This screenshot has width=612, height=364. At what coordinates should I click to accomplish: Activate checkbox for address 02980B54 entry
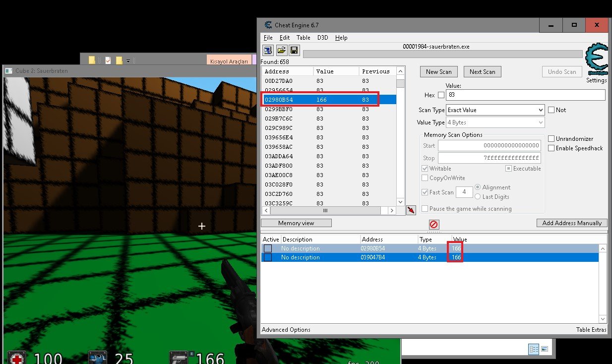pos(268,248)
